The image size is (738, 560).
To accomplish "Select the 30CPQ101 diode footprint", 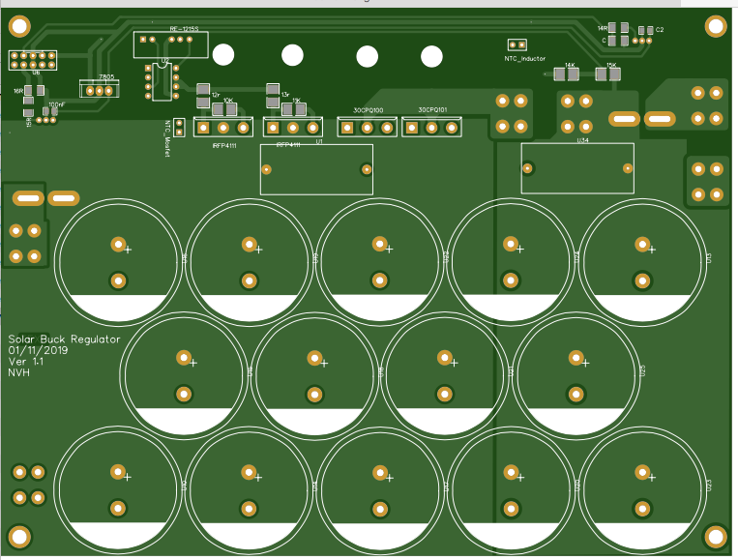I will [x=431, y=127].
